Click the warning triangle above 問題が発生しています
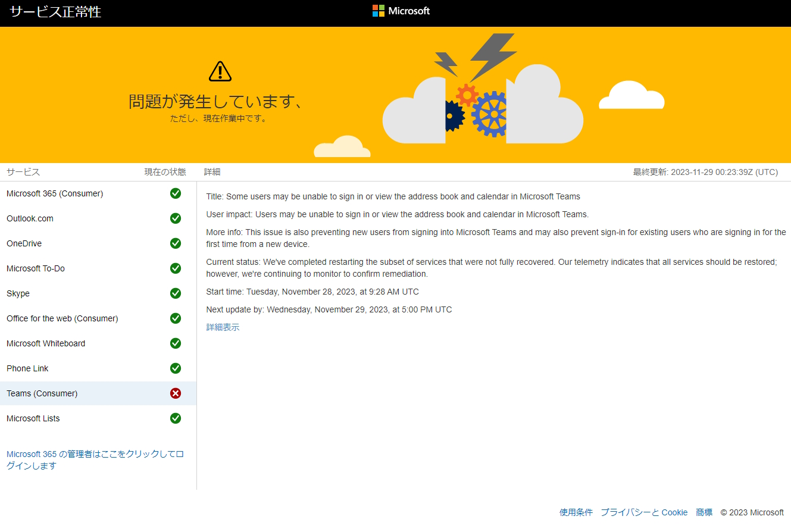The width and height of the screenshot is (791, 532). tap(220, 70)
